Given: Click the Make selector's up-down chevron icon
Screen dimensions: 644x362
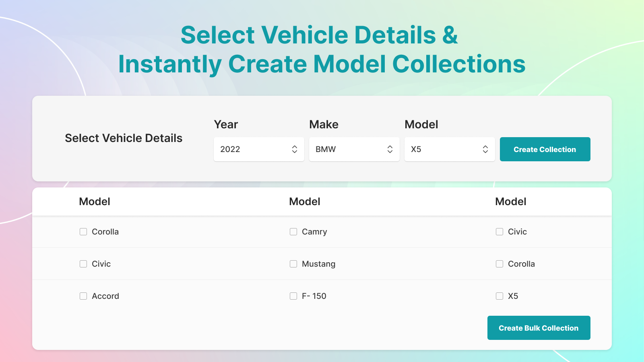Looking at the screenshot, I should (x=390, y=149).
